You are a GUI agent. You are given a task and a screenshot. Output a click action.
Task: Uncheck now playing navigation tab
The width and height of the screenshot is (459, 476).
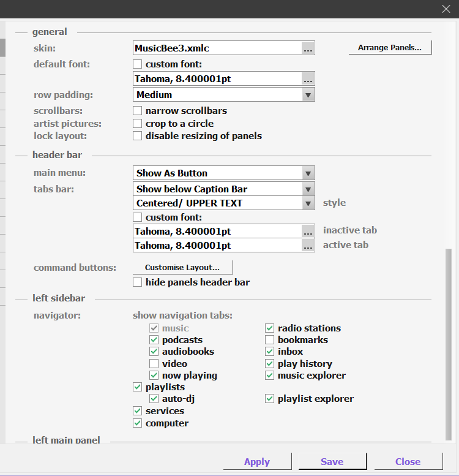154,375
